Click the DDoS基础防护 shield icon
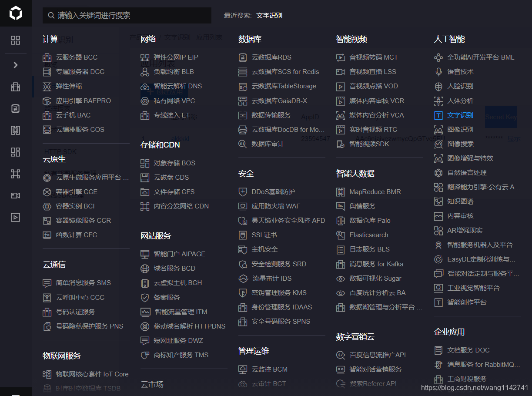The width and height of the screenshot is (532, 396). click(x=243, y=192)
